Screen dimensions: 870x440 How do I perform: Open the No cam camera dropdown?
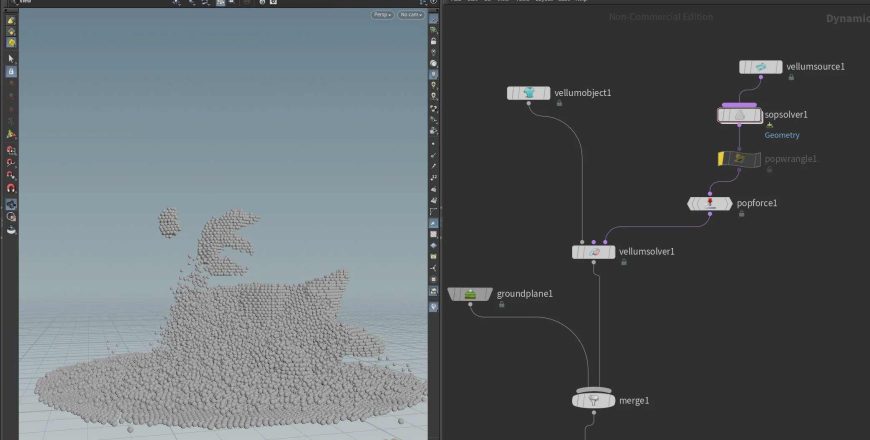point(410,15)
